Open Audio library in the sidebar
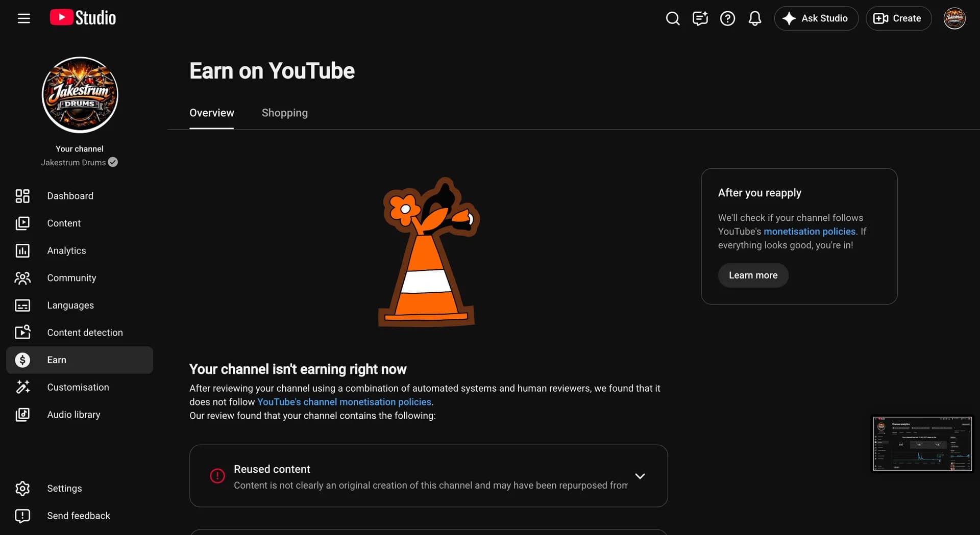Viewport: 980px width, 535px height. click(x=80, y=415)
